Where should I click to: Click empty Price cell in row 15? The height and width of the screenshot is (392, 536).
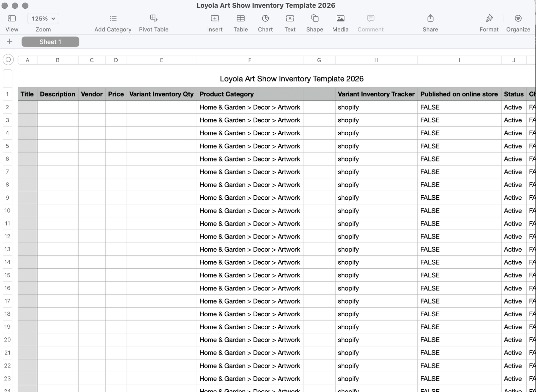coord(116,275)
